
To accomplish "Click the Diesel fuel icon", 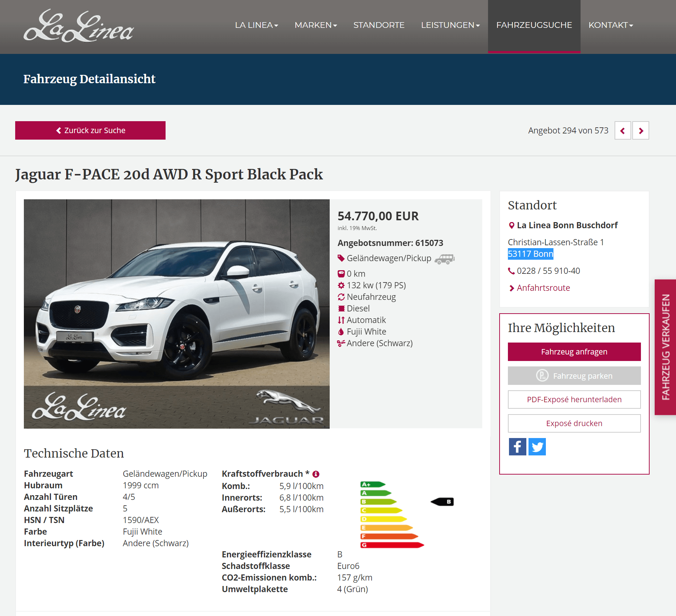I will tap(341, 309).
